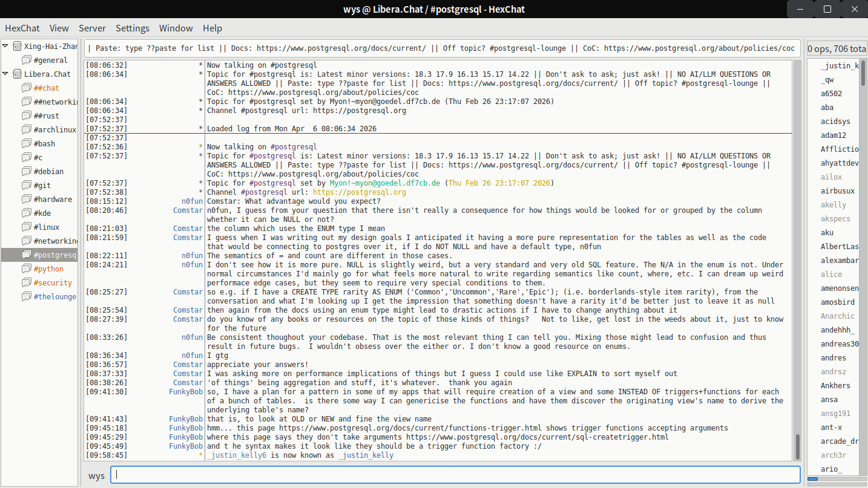
Task: Click in the message input field
Action: (455, 475)
